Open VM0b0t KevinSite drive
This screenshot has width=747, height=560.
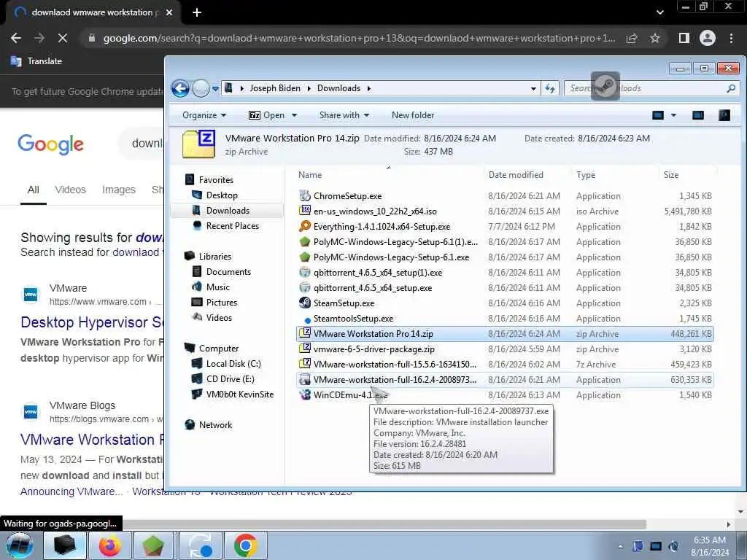coord(239,394)
